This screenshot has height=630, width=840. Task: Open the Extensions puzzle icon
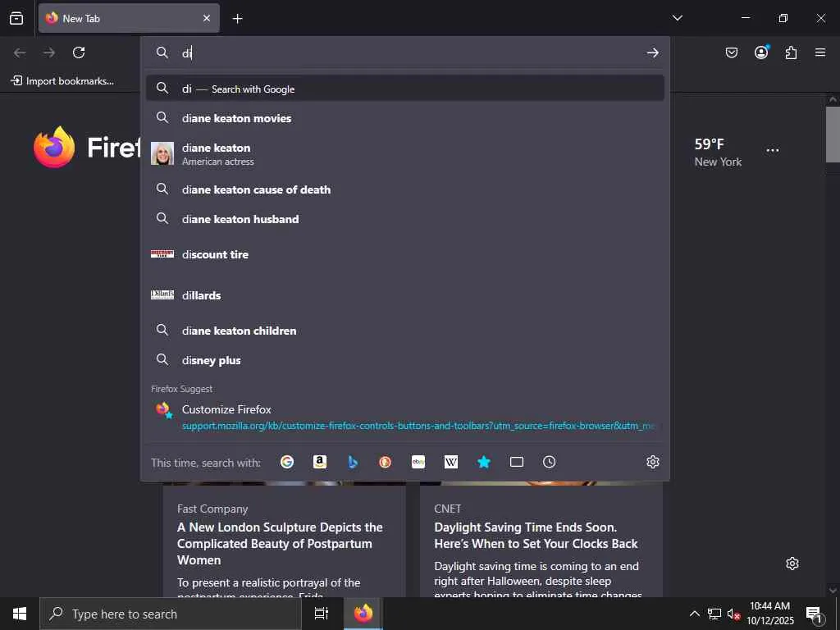[x=791, y=52]
